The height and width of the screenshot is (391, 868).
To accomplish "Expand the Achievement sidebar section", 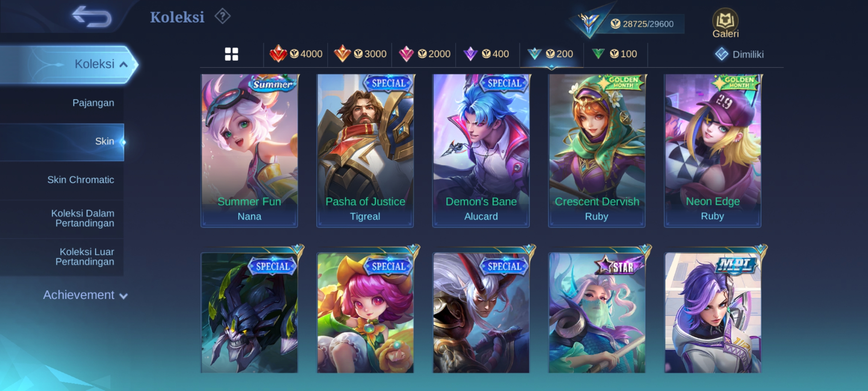I will click(x=85, y=295).
